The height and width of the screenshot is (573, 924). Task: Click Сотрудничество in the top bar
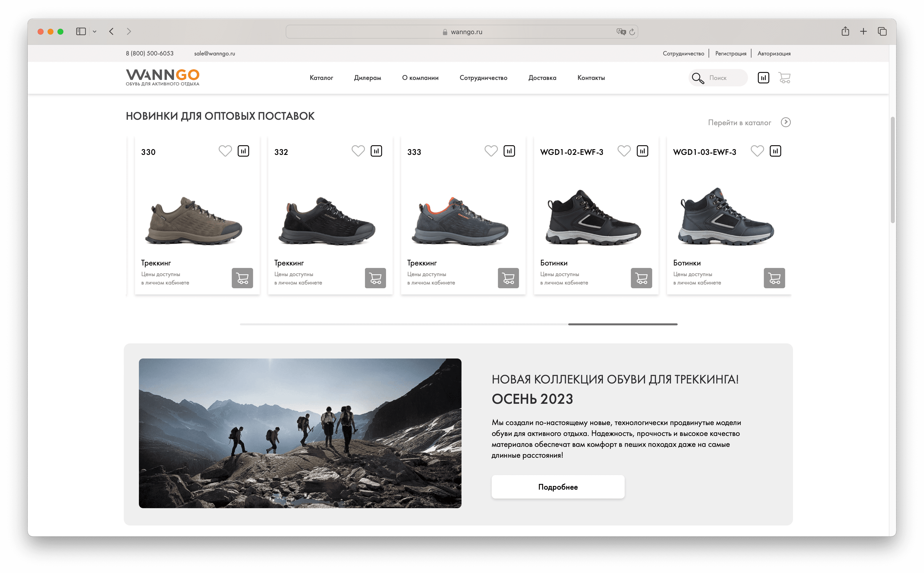[683, 53]
